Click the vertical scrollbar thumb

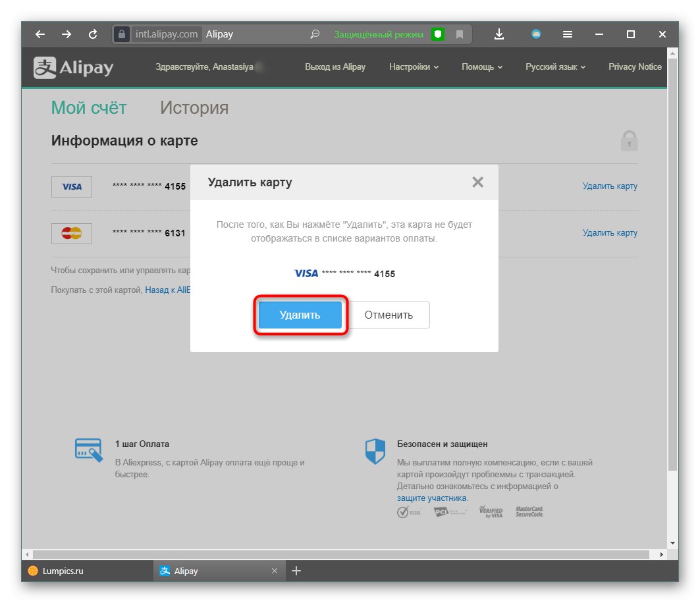point(673,264)
